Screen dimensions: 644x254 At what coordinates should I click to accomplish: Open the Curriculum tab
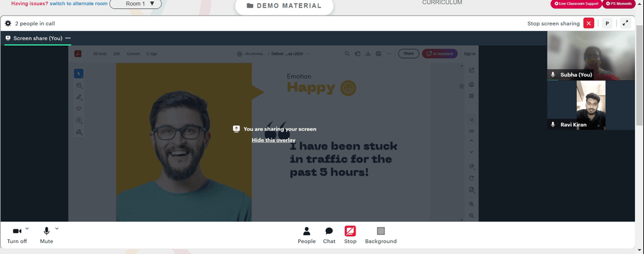pos(442,3)
